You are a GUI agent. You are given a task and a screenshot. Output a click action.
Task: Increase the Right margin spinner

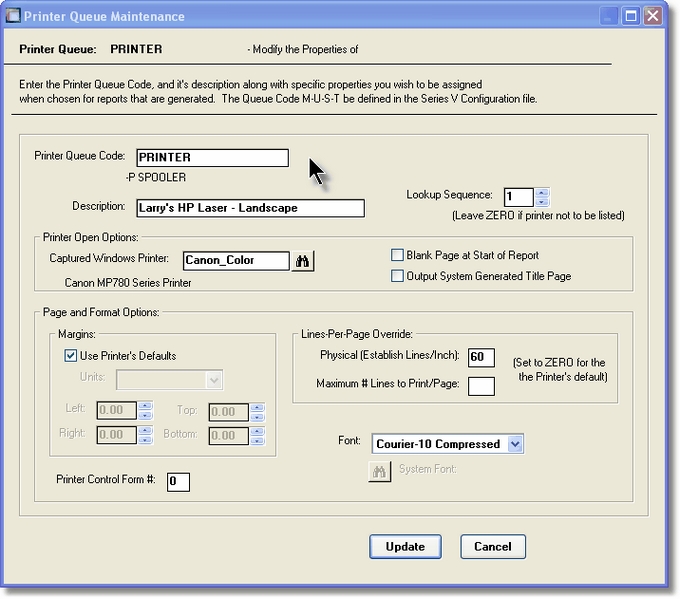[x=145, y=430]
